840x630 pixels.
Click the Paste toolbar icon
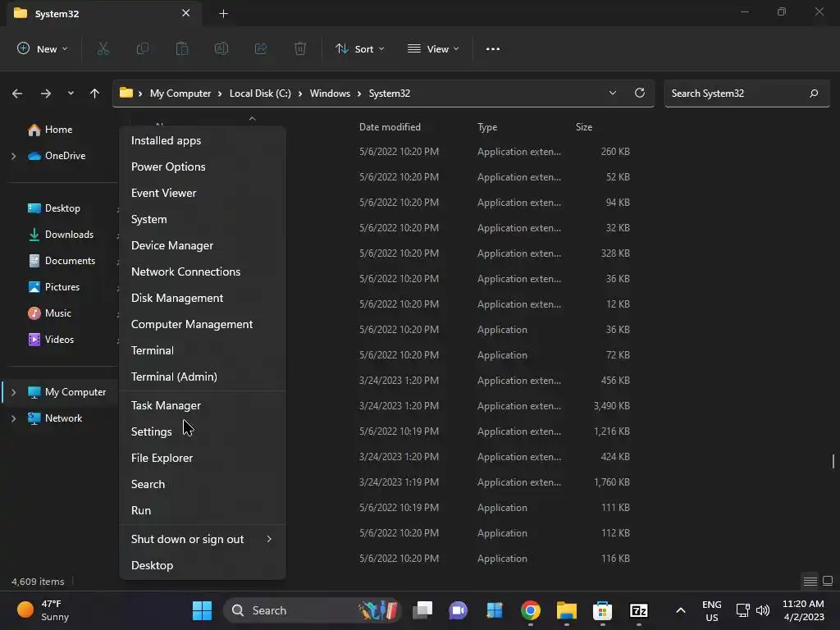tap(182, 48)
